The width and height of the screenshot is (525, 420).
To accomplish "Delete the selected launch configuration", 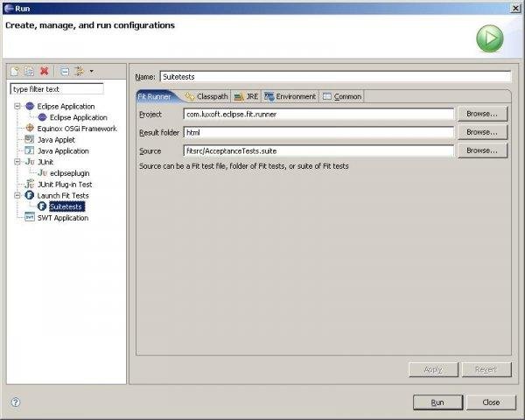I will tap(45, 71).
